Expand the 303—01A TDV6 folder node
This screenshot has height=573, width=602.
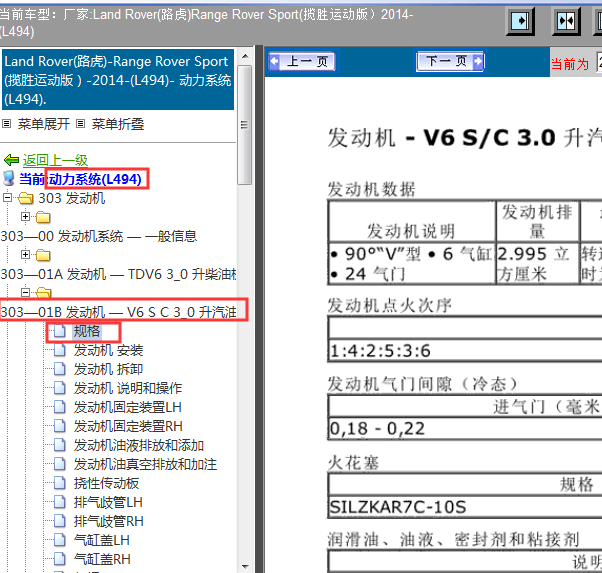[25, 255]
